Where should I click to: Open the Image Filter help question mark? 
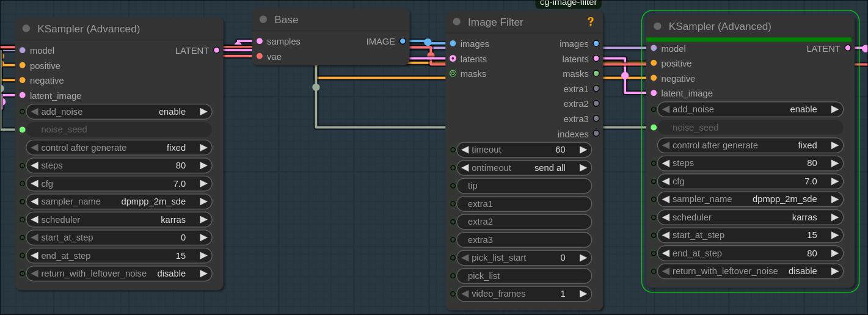pyautogui.click(x=591, y=22)
